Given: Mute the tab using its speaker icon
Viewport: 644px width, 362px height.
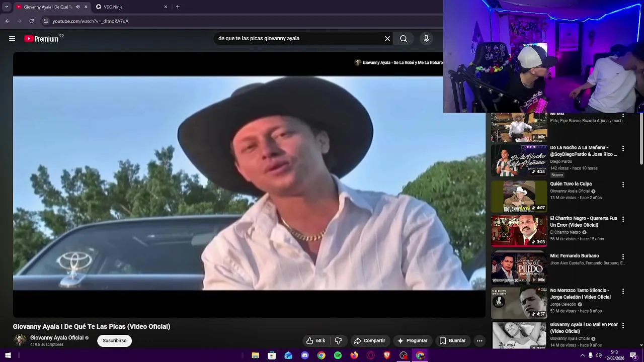Looking at the screenshot, I should click(77, 7).
